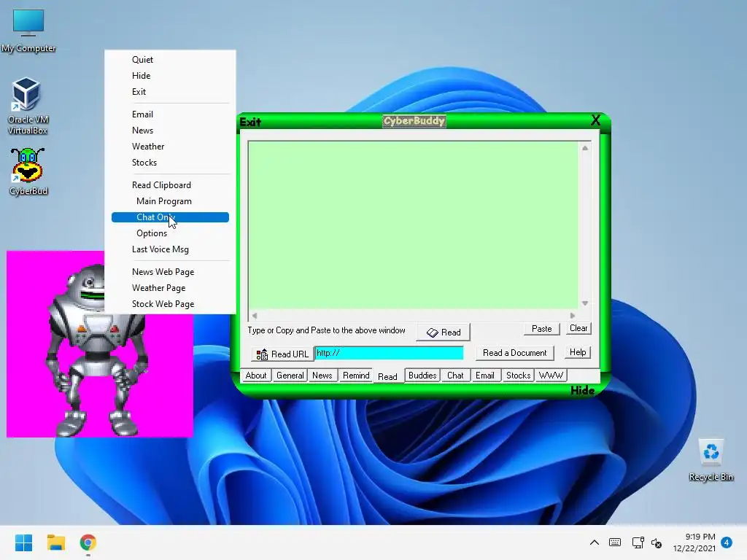Click the network display tray icon
This screenshot has height=560, width=747.
pyautogui.click(x=638, y=542)
